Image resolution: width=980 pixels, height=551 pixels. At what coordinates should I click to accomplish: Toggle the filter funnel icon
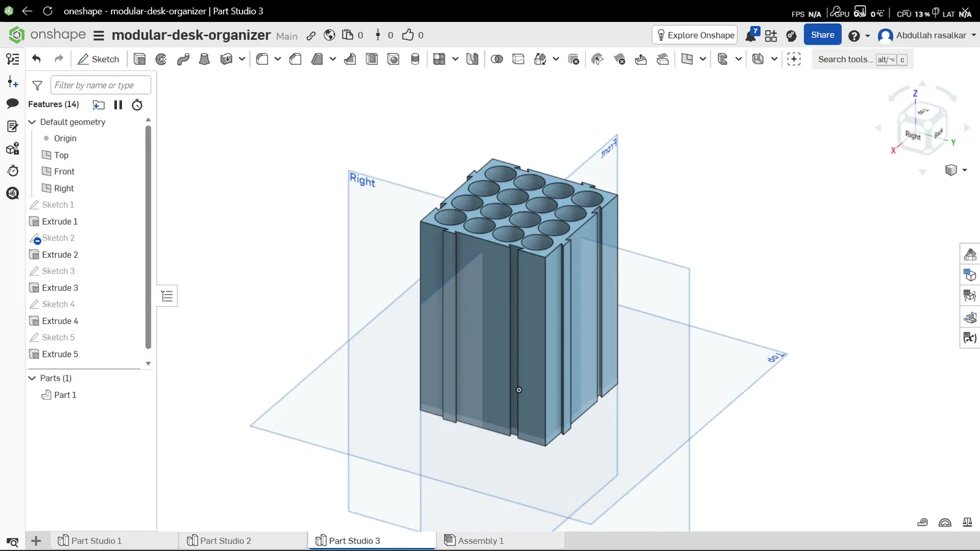point(37,86)
